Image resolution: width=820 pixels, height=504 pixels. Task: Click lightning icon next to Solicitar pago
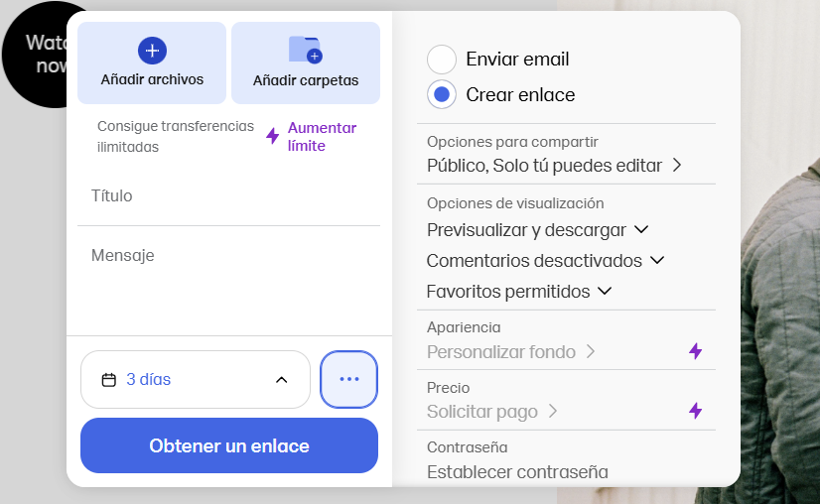click(x=695, y=411)
